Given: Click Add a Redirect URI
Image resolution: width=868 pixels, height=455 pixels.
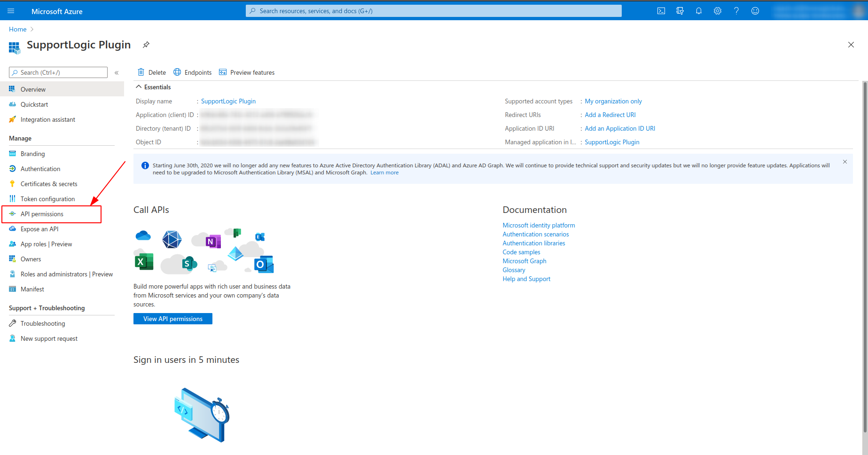Looking at the screenshot, I should pyautogui.click(x=610, y=115).
